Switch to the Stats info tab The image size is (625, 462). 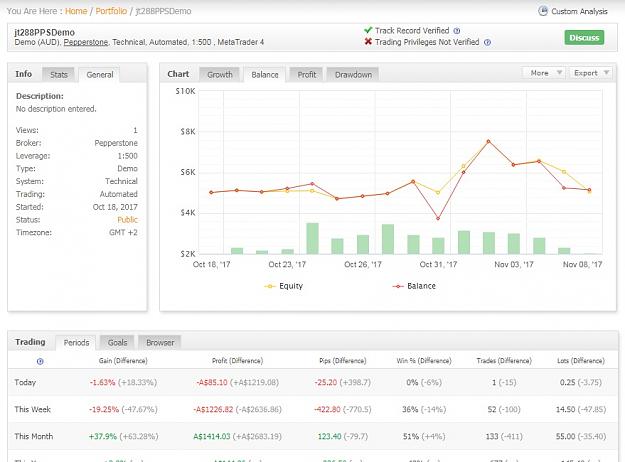[x=59, y=75]
